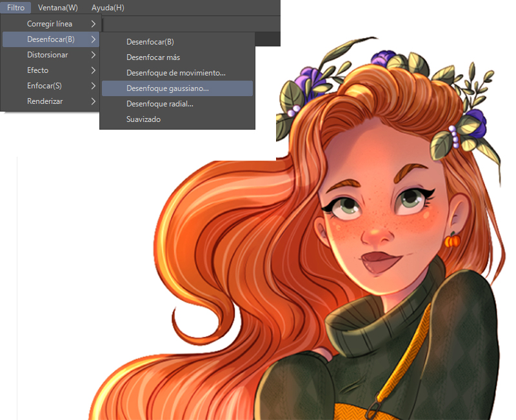Screen dimensions: 516x420
Task: Expand the Renderizar submenu arrow
Action: tap(94, 101)
